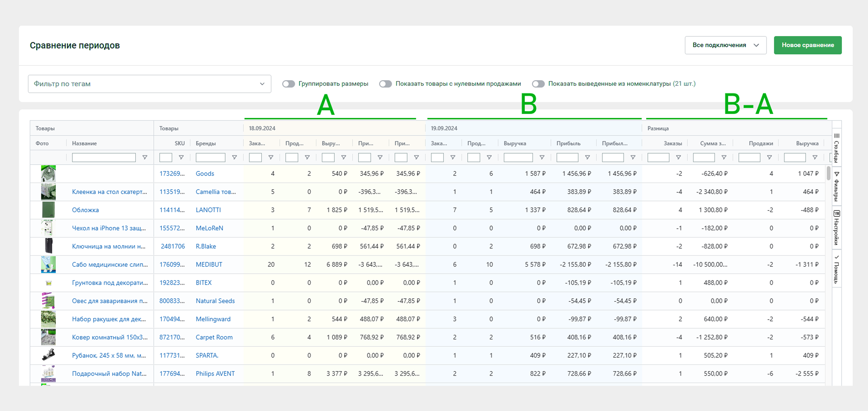Enable Показать товары с нулевыми продажами
The width and height of the screenshot is (868, 411).
(385, 84)
